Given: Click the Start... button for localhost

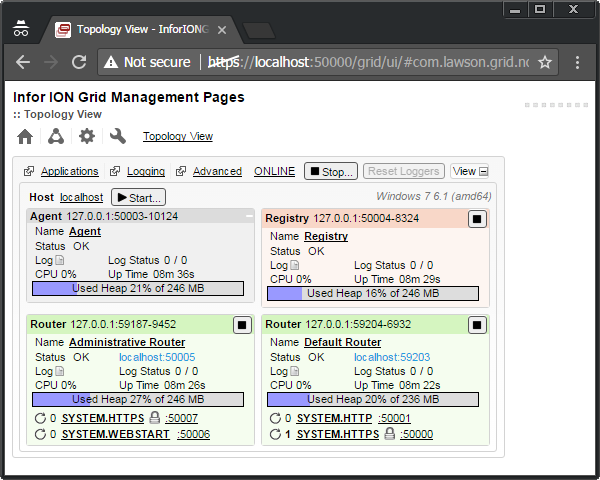Looking at the screenshot, I should pos(138,198).
